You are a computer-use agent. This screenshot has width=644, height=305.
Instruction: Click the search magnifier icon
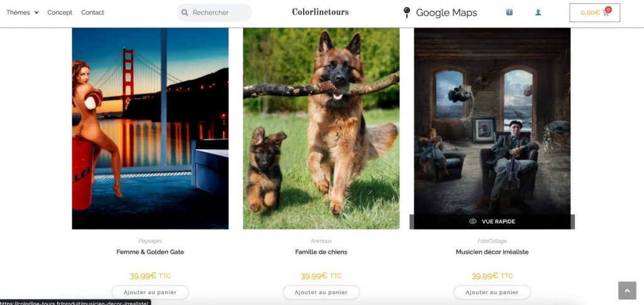[x=185, y=13]
